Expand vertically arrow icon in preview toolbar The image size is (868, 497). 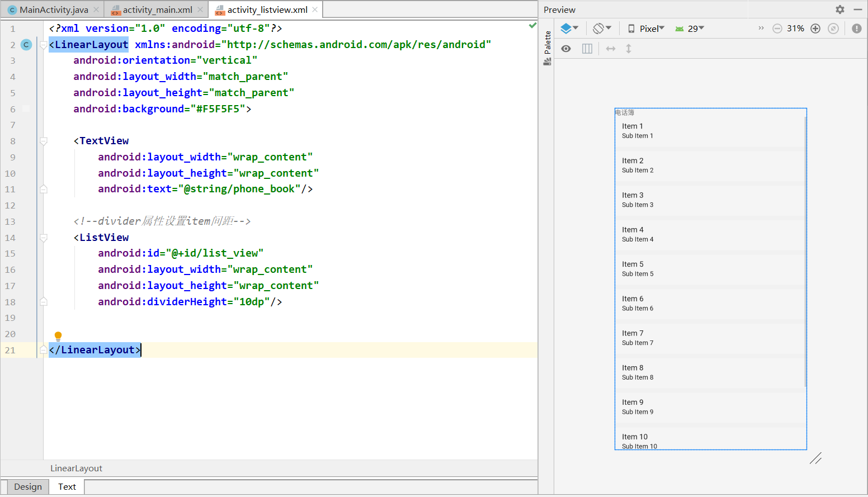pyautogui.click(x=629, y=49)
